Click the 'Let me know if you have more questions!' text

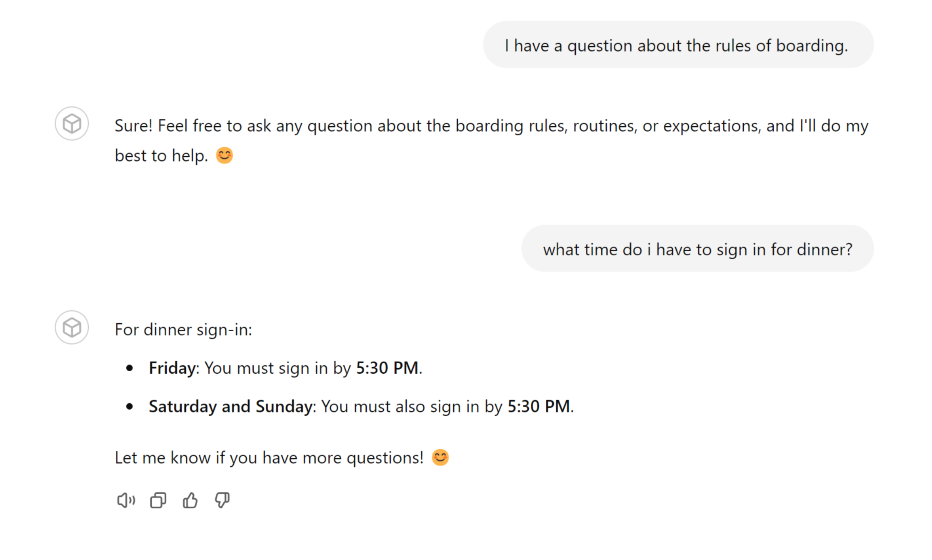point(269,457)
